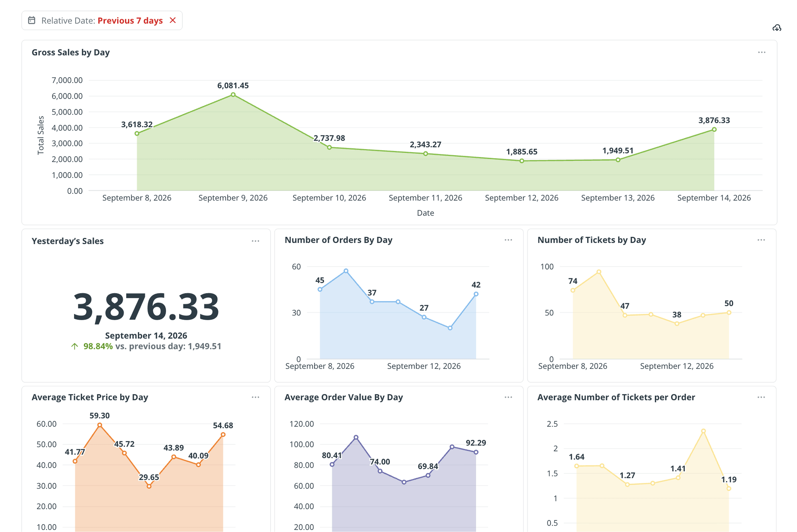Click the 92.29 average order value point
Viewport: 797px width, 532px height.
476,452
